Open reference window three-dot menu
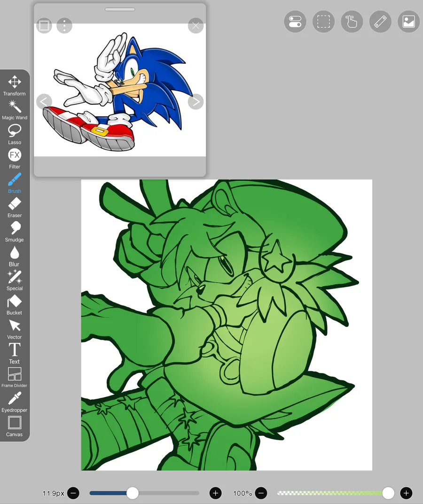The height and width of the screenshot is (504, 423). point(64,25)
